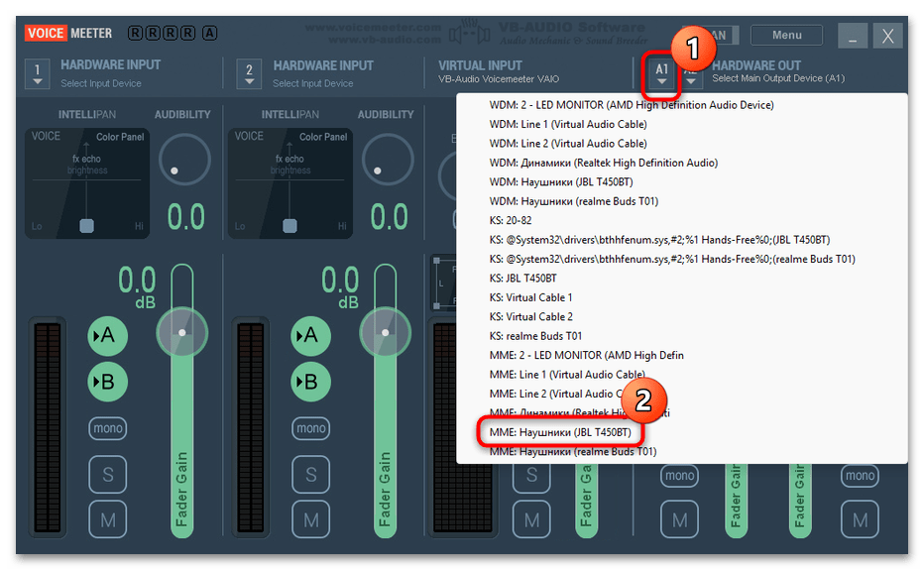Solo Hardware Input 2 strip

pos(310,474)
